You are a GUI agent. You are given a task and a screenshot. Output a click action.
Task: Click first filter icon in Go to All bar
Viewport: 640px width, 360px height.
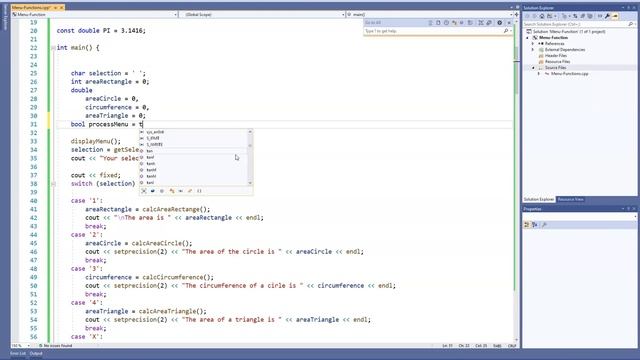[431, 23]
